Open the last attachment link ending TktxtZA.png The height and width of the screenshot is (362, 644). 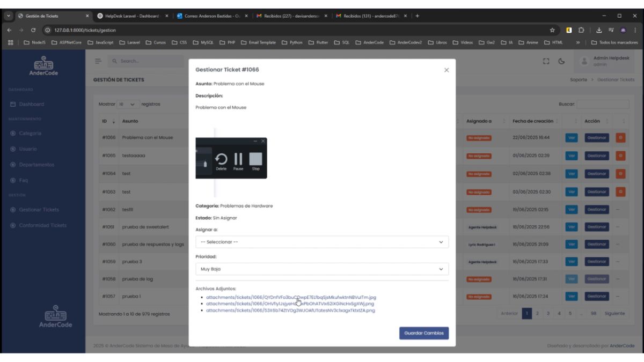coord(290,310)
